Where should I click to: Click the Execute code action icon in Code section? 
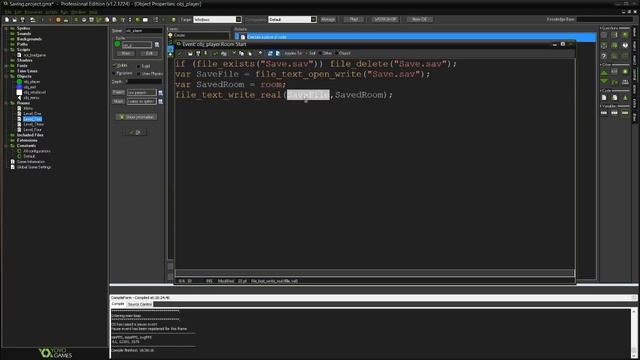604,98
